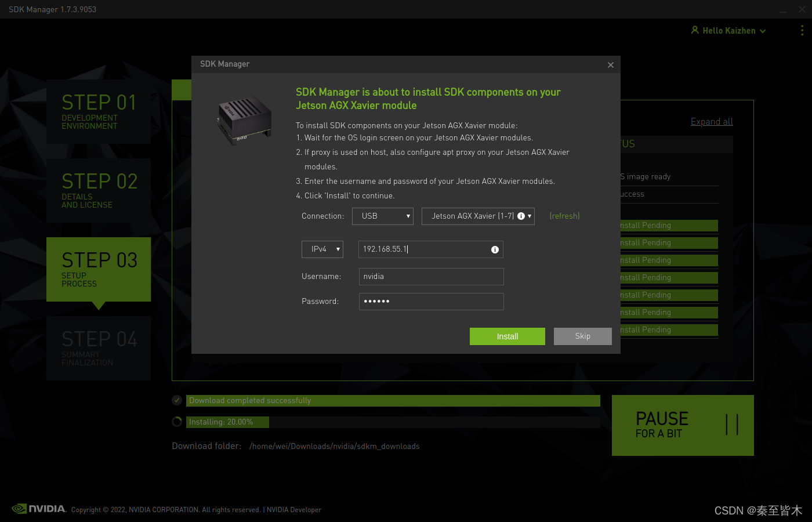Show info icon in IP address field
812x522 pixels.
(x=495, y=249)
